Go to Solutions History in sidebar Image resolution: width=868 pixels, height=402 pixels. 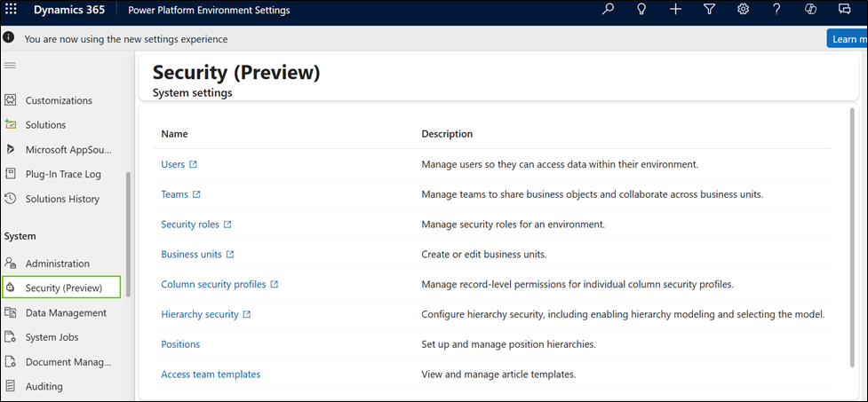[62, 199]
